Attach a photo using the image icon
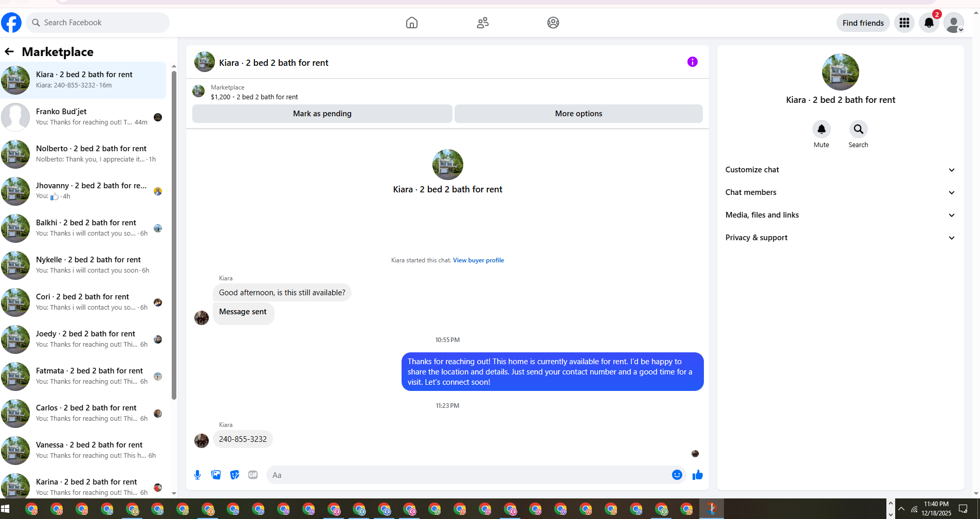 click(x=216, y=475)
